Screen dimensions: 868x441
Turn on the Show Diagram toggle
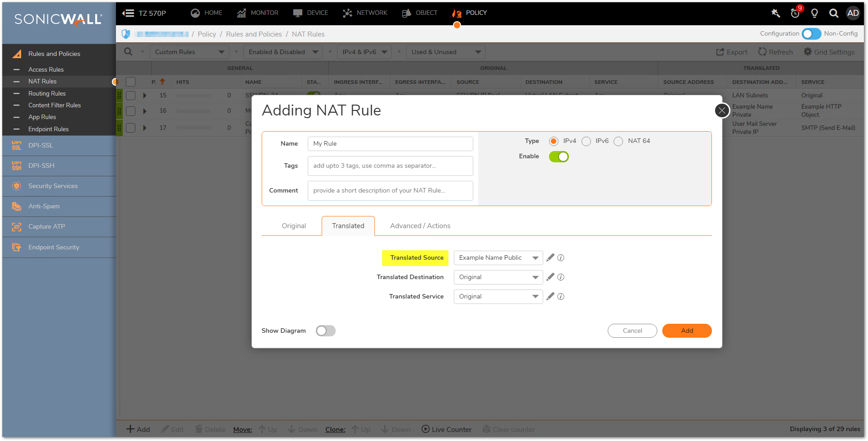pos(325,331)
